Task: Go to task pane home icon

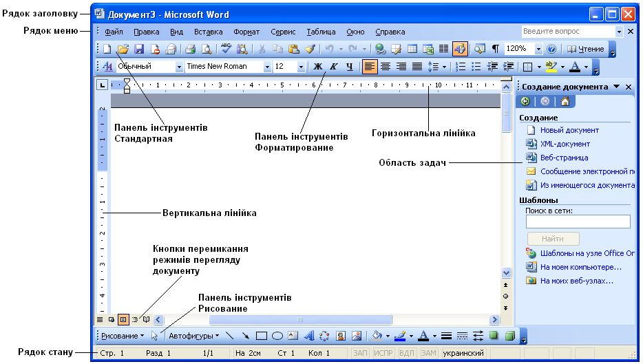Action: point(565,101)
